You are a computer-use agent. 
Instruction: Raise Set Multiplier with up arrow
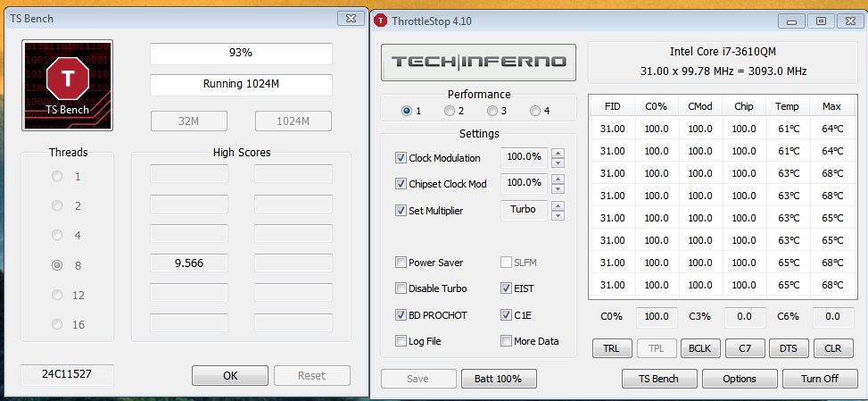(558, 205)
